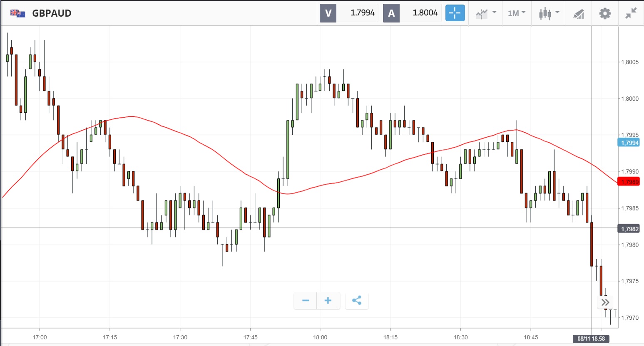Collapse the chart with the shrink arrows
644x346 pixels.
coord(631,13)
